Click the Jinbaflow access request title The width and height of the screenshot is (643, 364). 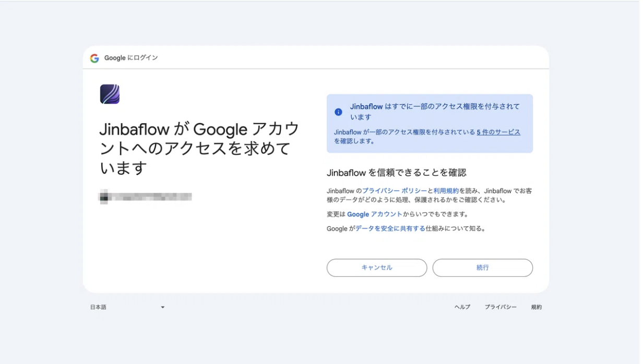(199, 149)
